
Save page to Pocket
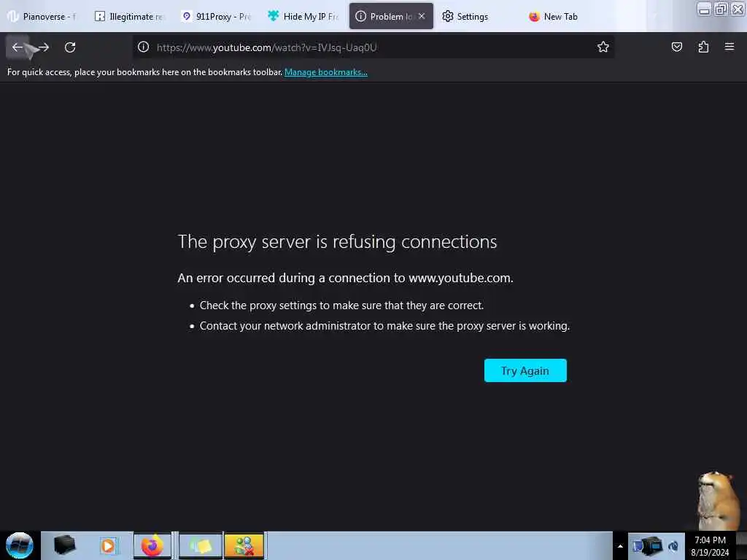(676, 47)
